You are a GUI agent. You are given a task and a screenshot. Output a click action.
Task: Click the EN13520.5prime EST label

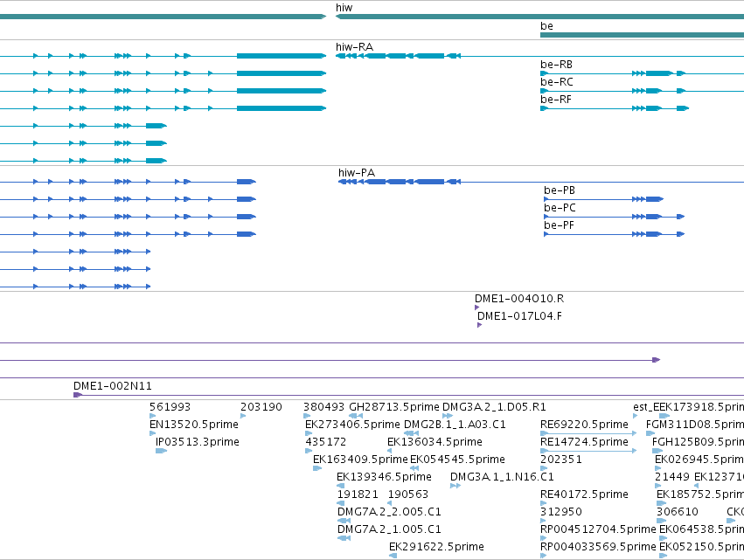click(193, 425)
